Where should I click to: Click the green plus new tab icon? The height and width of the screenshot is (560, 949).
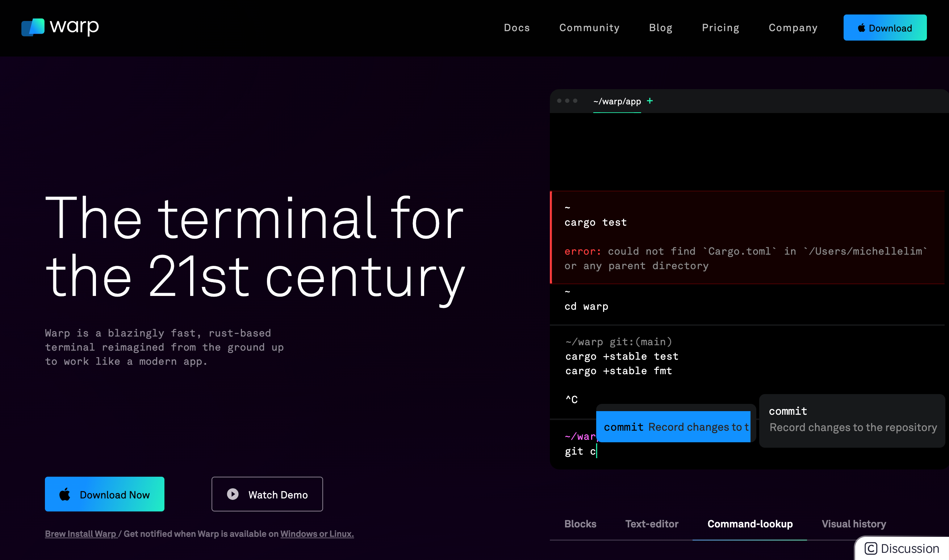[x=650, y=101]
